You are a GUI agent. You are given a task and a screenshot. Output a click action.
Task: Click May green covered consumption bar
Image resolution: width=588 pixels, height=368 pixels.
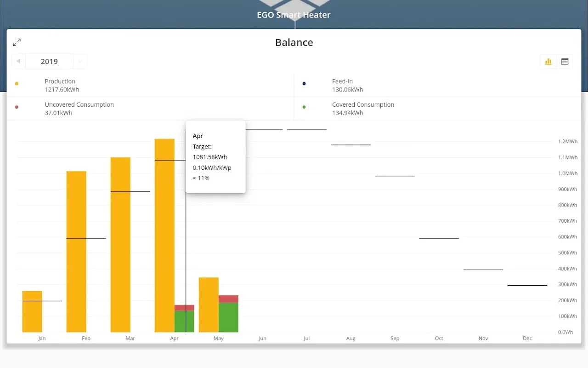tap(228, 317)
